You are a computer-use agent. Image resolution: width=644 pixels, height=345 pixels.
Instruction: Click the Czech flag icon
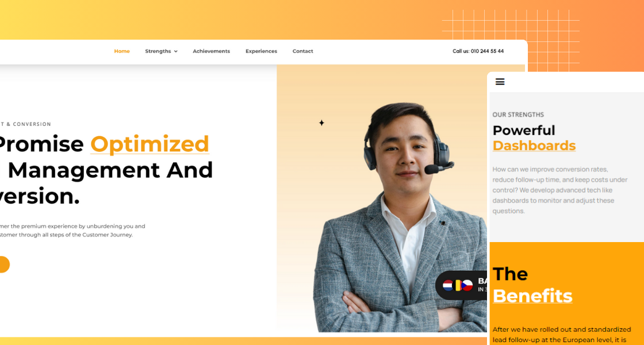click(467, 285)
